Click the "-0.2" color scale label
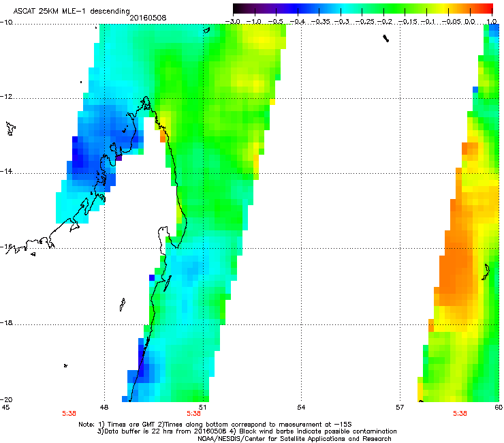Screen dimensions: 504x443 point(385,22)
